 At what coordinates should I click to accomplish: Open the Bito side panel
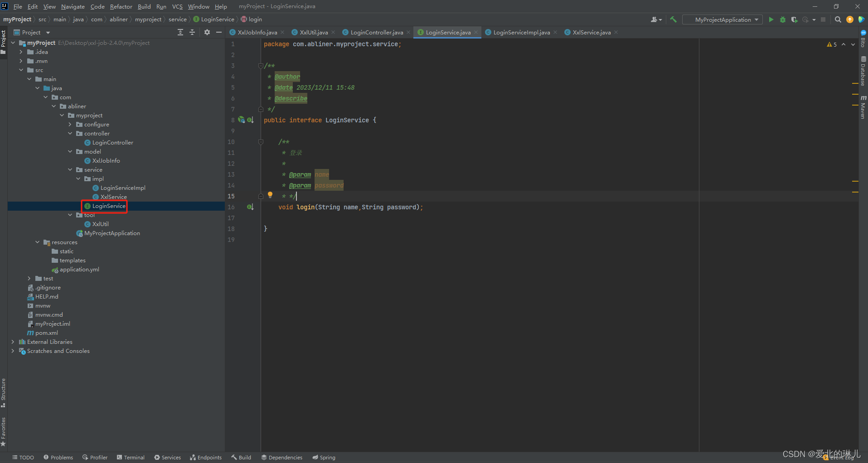pyautogui.click(x=863, y=39)
